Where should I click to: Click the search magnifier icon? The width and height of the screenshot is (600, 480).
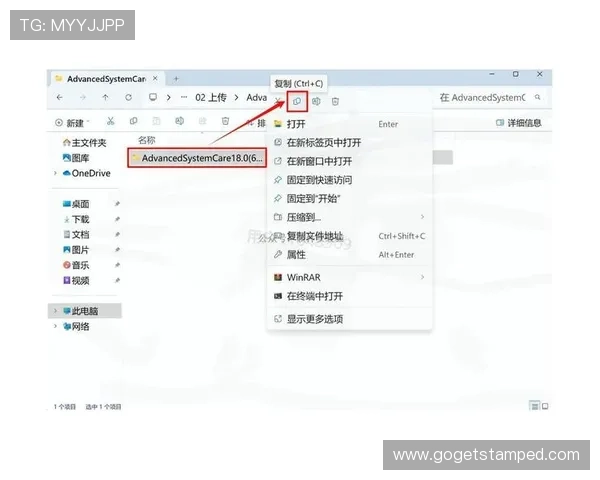pos(538,98)
